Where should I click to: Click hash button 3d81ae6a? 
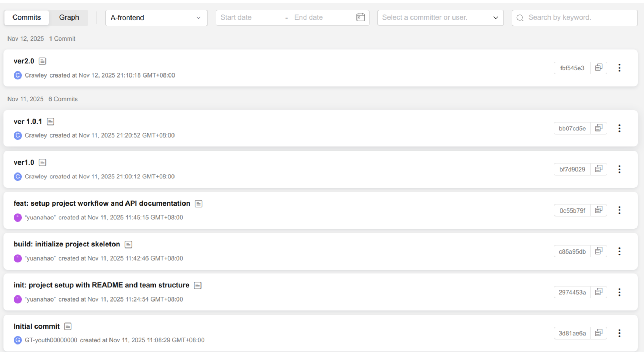point(572,333)
